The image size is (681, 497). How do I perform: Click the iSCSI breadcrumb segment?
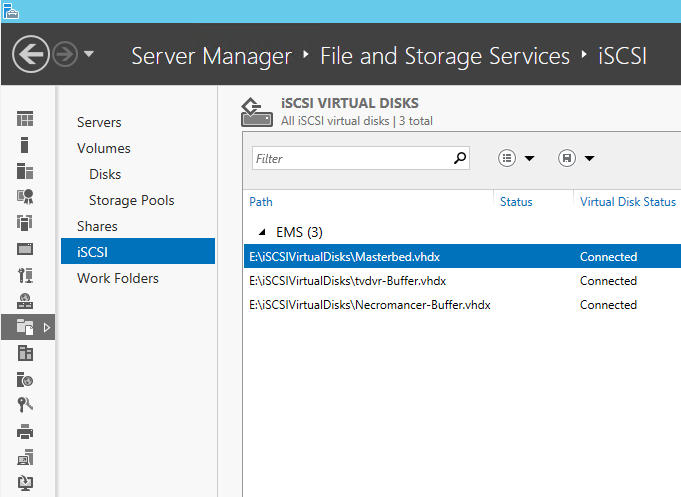[x=622, y=56]
